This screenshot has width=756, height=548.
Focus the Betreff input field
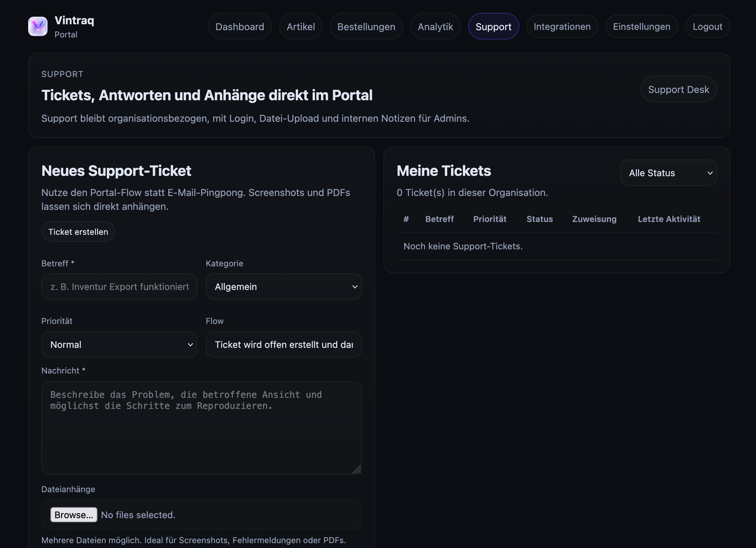click(119, 287)
